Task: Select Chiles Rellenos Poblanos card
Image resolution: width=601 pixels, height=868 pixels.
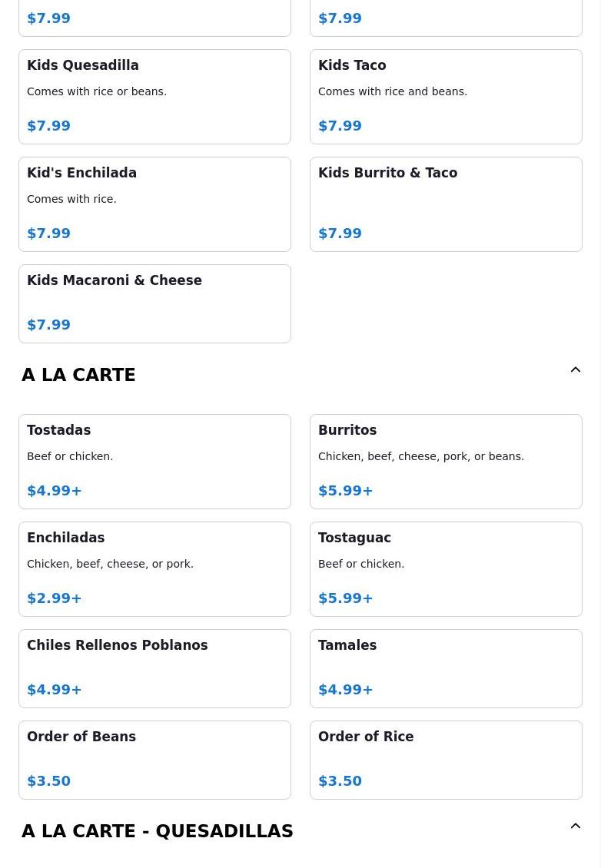Action: click(154, 669)
